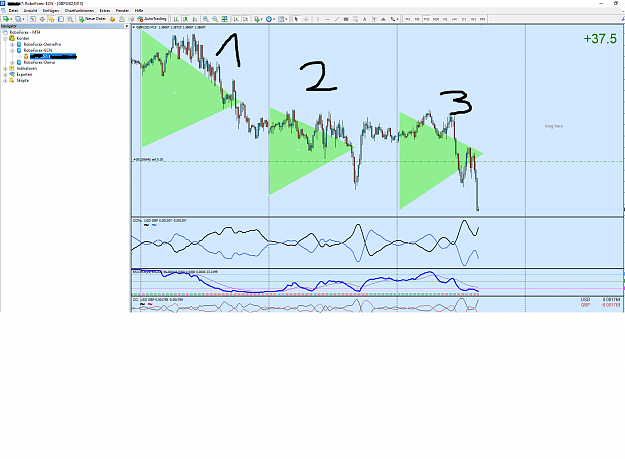Collapse the RoboForex-ECN server node
Viewport: 625px width, 459px height.
(x=12, y=51)
